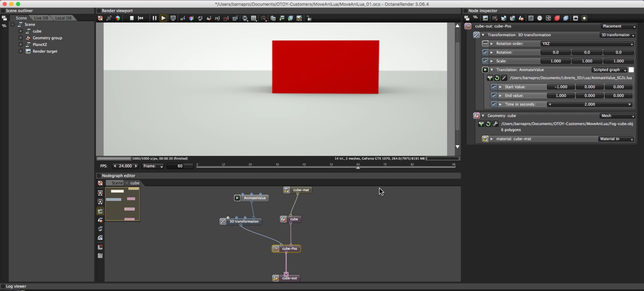The image size is (644, 291).
Task: Toggle white checkbox beside Scripted graph
Action: click(631, 70)
